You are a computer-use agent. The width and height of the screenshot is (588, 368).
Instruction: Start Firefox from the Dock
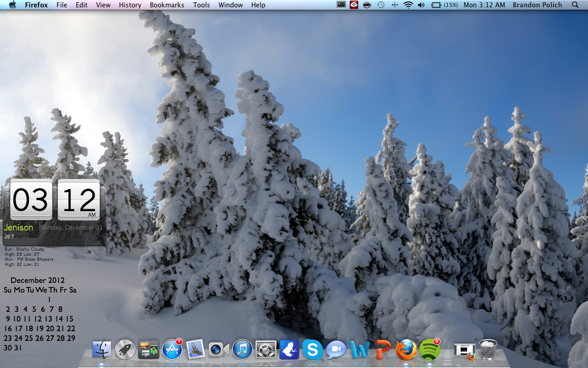tap(406, 350)
